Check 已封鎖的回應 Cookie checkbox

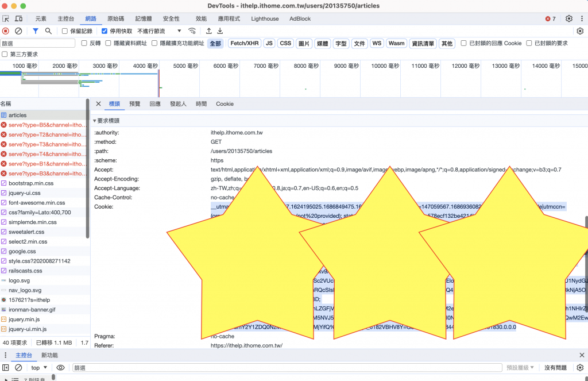[463, 43]
